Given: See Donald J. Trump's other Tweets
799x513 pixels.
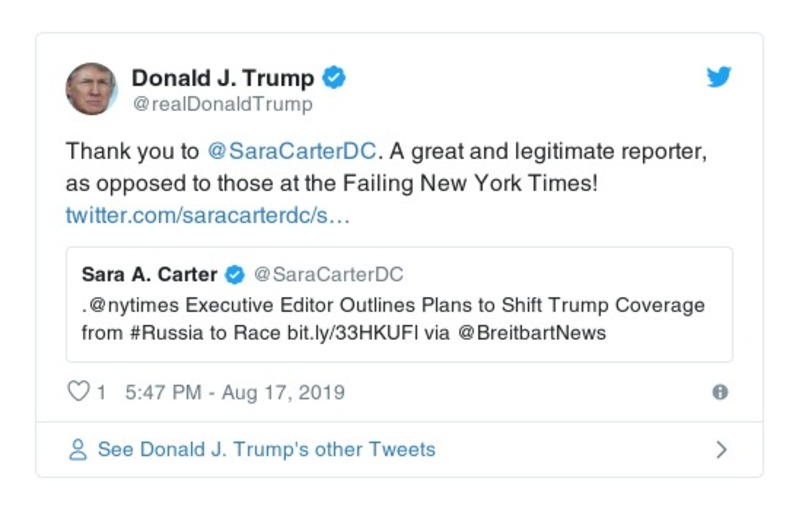Looking at the screenshot, I should point(266,450).
